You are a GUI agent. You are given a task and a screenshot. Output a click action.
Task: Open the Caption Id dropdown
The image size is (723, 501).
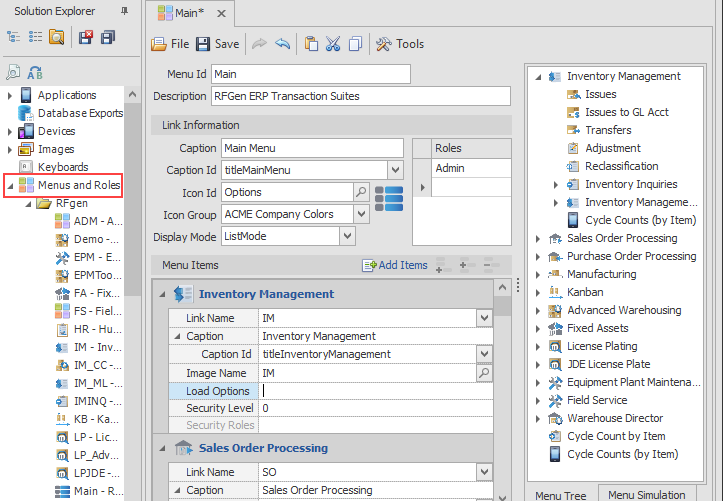[x=395, y=170]
